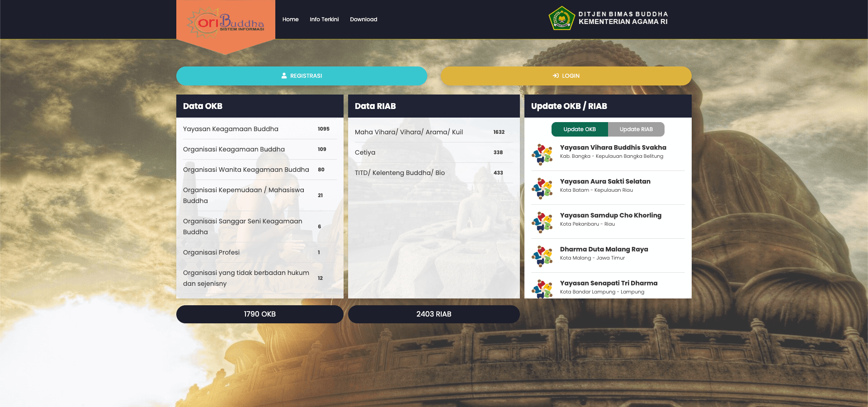
Task: Open the Home menu item
Action: [x=290, y=19]
